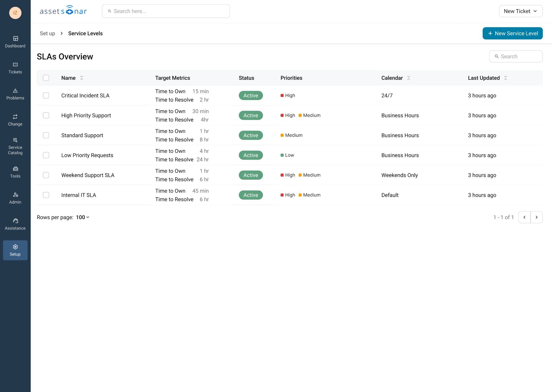Click plus icon on New Service Level
Screen dimensions: 552x392
click(x=490, y=33)
